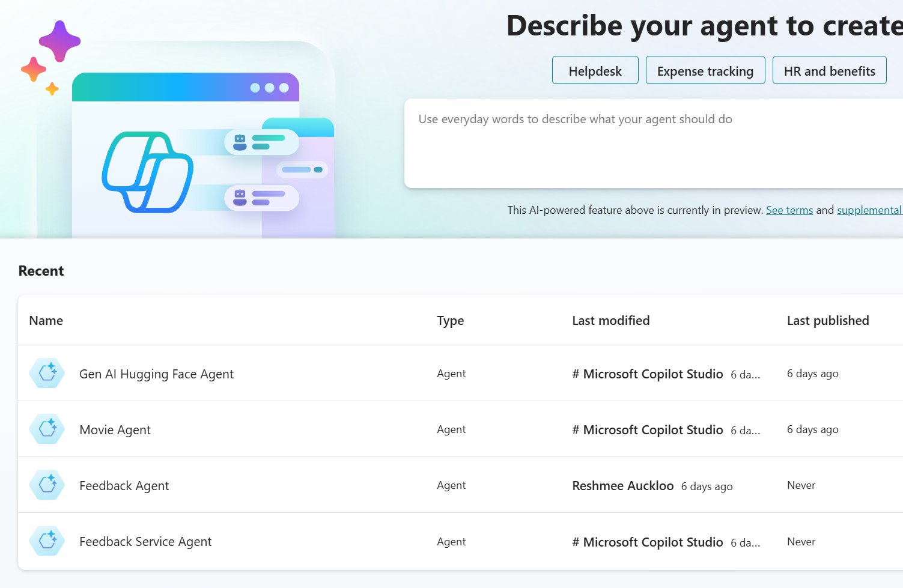Select the Helpdesk suggestion button

(x=595, y=71)
